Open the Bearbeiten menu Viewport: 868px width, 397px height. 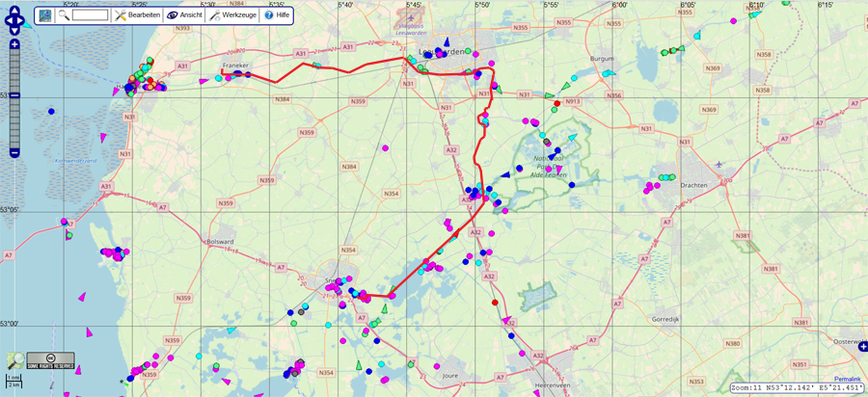pos(137,15)
